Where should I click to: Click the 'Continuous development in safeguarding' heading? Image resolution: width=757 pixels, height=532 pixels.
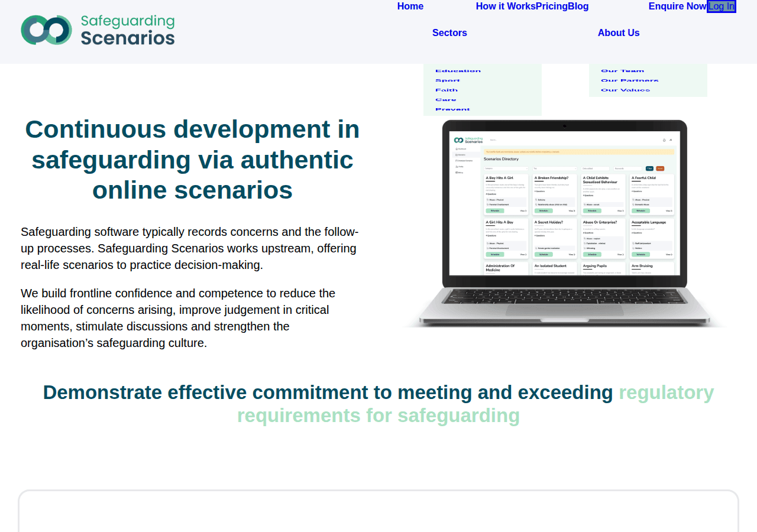point(192,160)
